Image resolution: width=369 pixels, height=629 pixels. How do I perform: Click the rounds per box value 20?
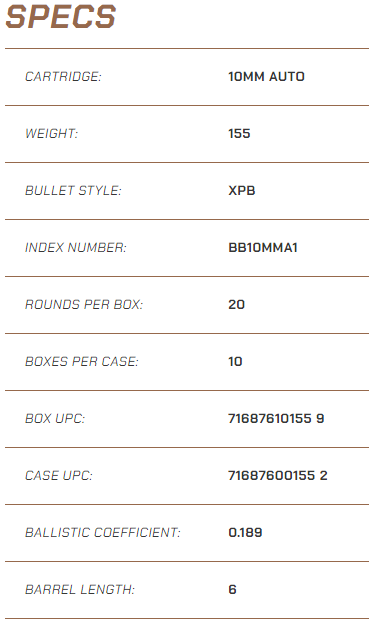point(236,304)
